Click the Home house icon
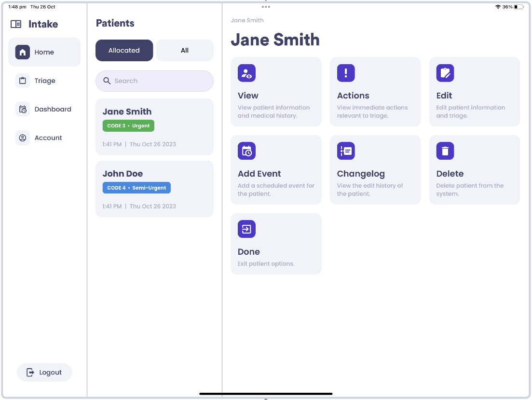532x400 pixels. click(22, 52)
